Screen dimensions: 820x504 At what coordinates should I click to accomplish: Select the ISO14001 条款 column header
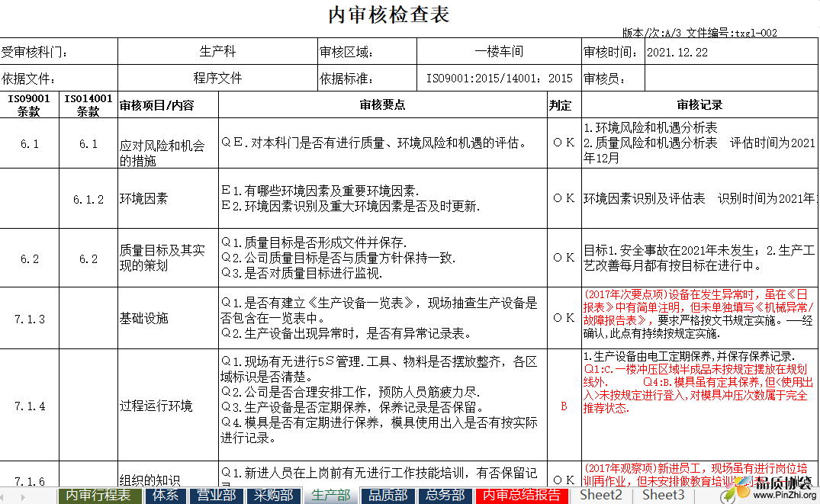click(x=88, y=104)
